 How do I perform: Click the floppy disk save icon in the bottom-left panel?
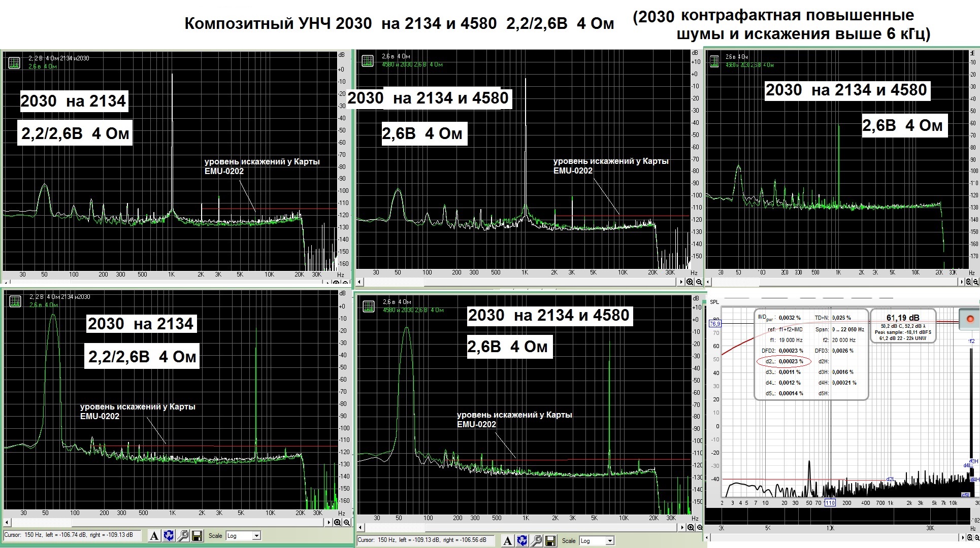click(x=198, y=536)
